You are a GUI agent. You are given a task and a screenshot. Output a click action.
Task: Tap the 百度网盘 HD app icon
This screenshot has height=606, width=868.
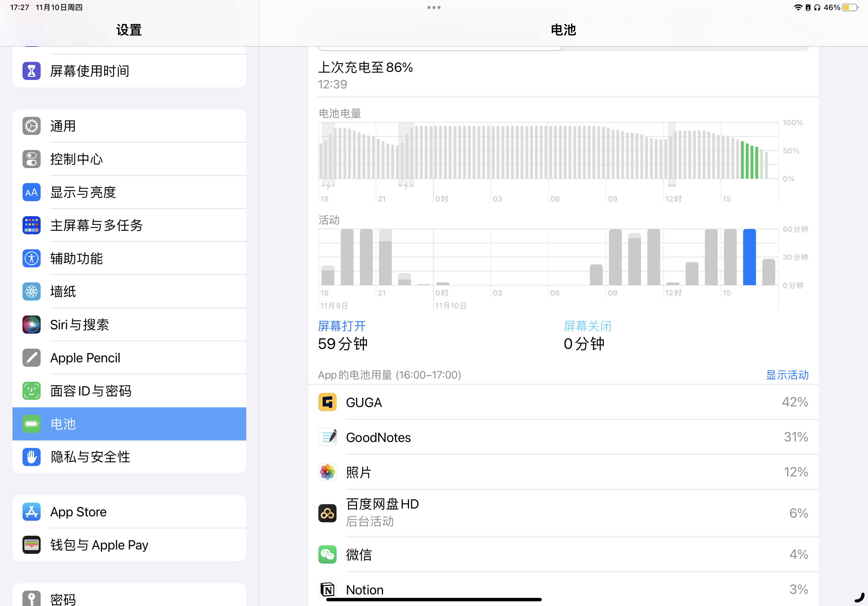click(x=327, y=513)
